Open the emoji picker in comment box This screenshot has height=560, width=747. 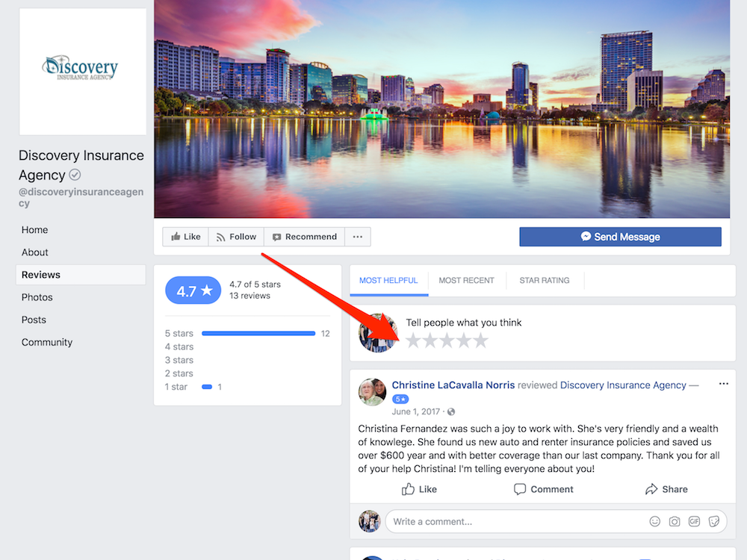click(x=655, y=521)
